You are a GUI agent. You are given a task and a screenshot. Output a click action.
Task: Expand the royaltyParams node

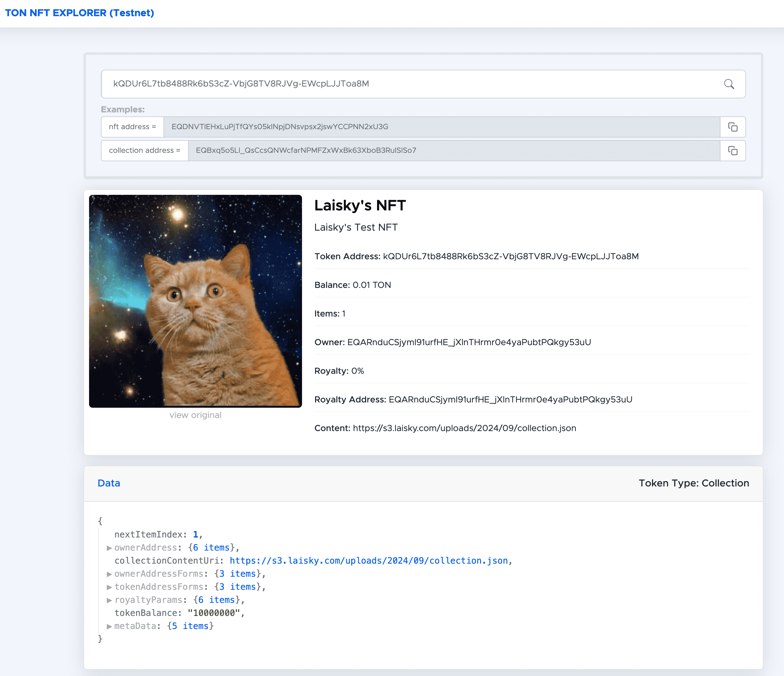pos(109,600)
